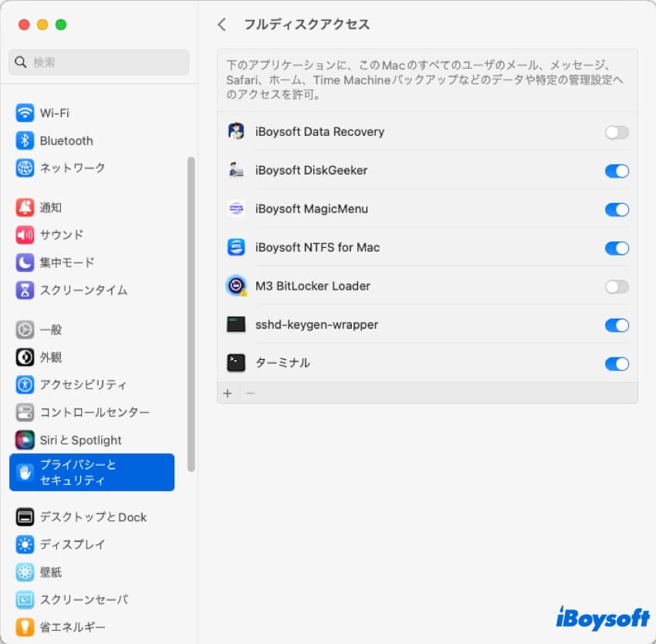Select the sshd-keygen-wrapper name text
Image resolution: width=656 pixels, height=644 pixels.
(x=316, y=324)
